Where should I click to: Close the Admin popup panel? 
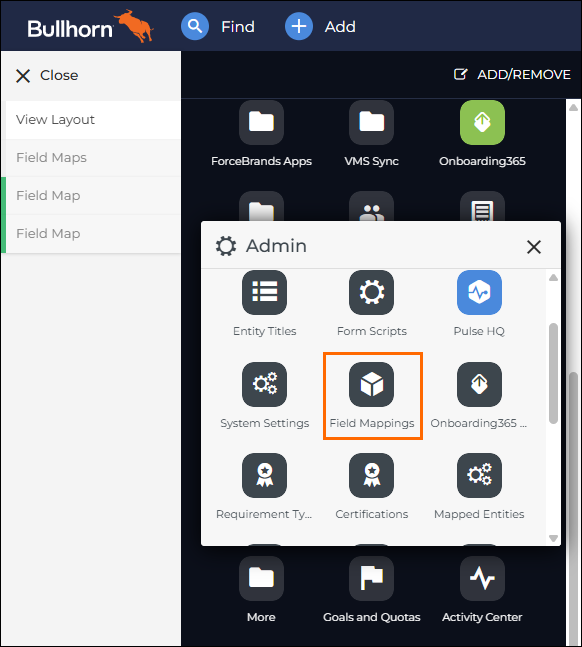coord(534,247)
